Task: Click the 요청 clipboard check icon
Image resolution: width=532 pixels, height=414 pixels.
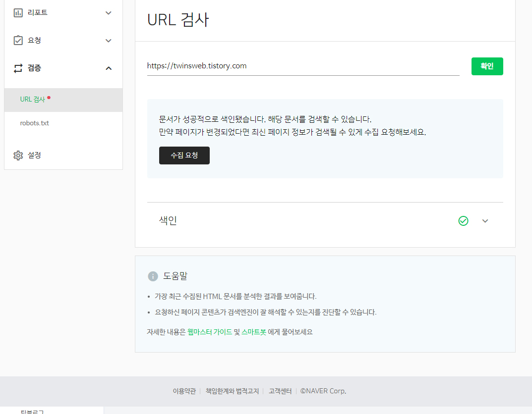Action: point(18,40)
